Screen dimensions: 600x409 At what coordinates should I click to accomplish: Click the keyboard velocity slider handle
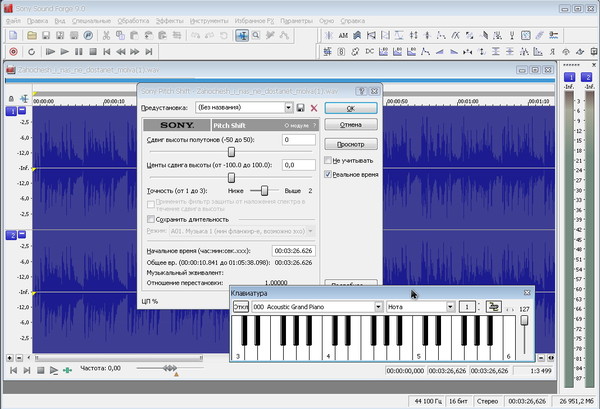click(x=524, y=320)
